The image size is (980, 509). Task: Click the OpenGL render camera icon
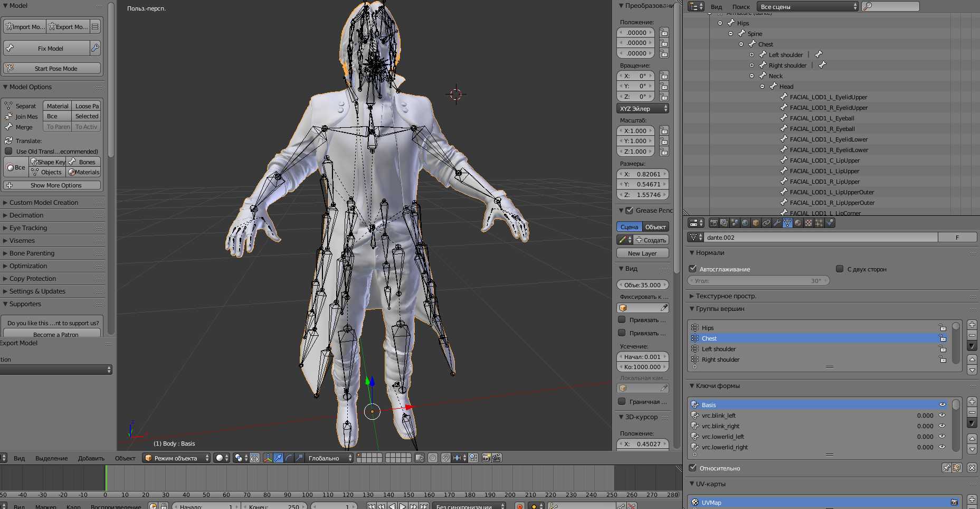coord(486,458)
